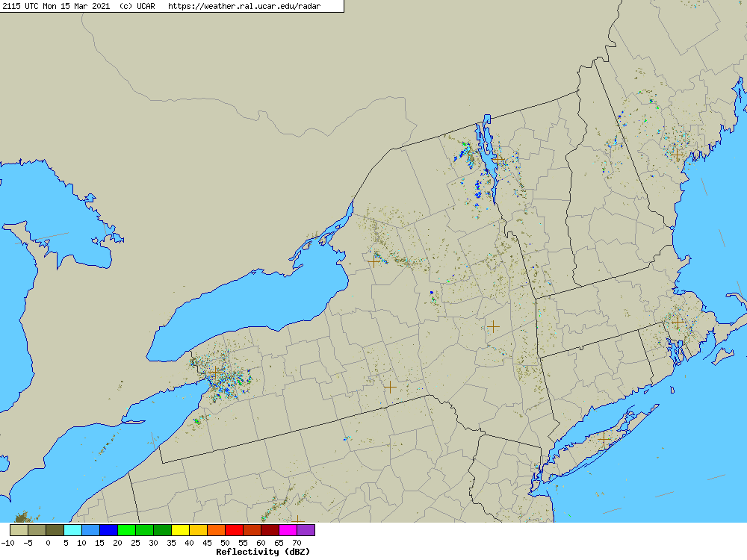The image size is (747, 560).
Task: Click the '70' legend scale label
Action: [297, 543]
